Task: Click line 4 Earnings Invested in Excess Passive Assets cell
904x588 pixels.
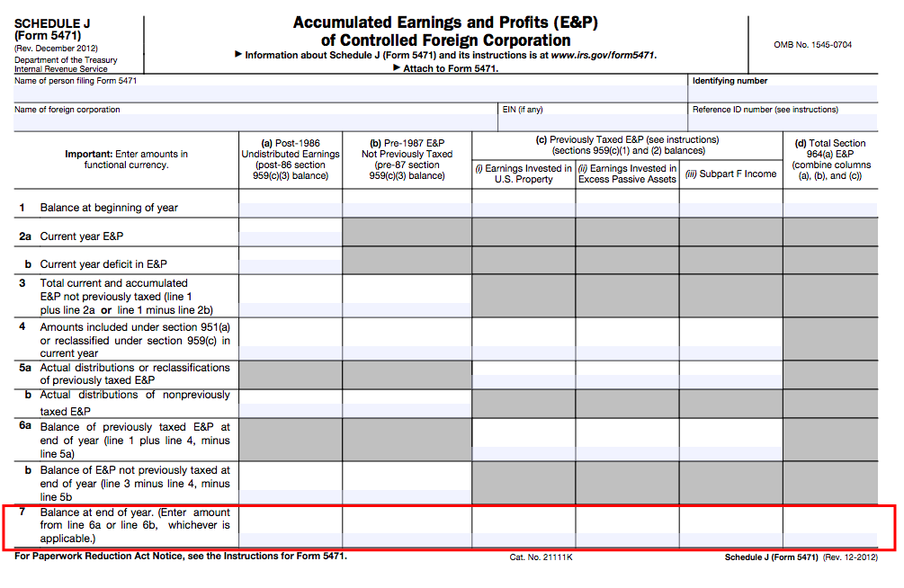Action: (x=627, y=352)
